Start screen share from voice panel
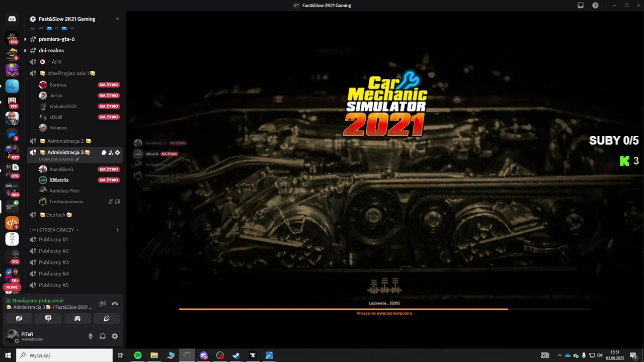 point(48,318)
